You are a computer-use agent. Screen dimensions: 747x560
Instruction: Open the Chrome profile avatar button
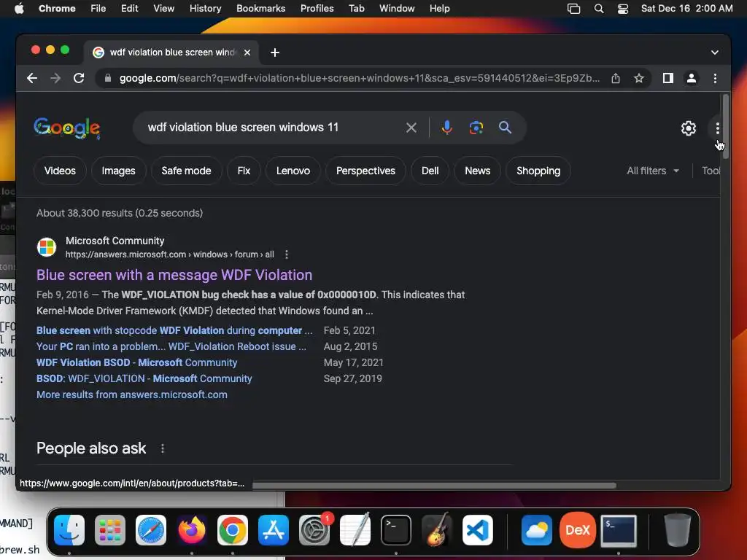(x=692, y=78)
